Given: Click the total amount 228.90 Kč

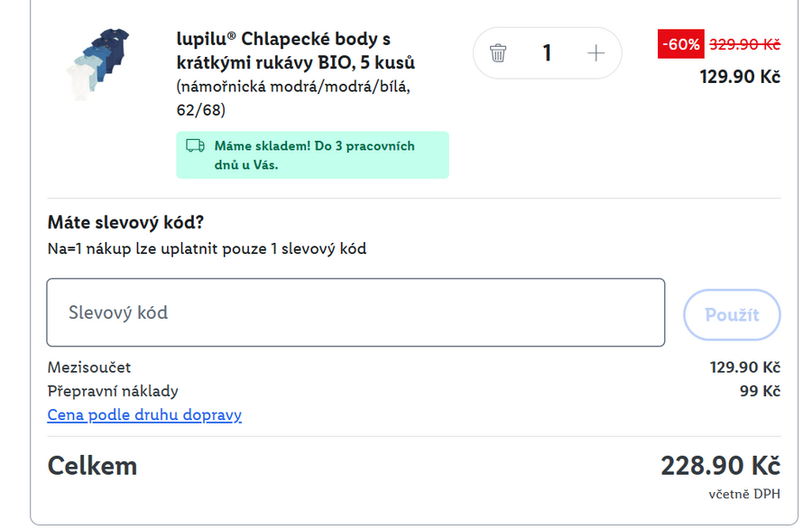Looking at the screenshot, I should (720, 466).
